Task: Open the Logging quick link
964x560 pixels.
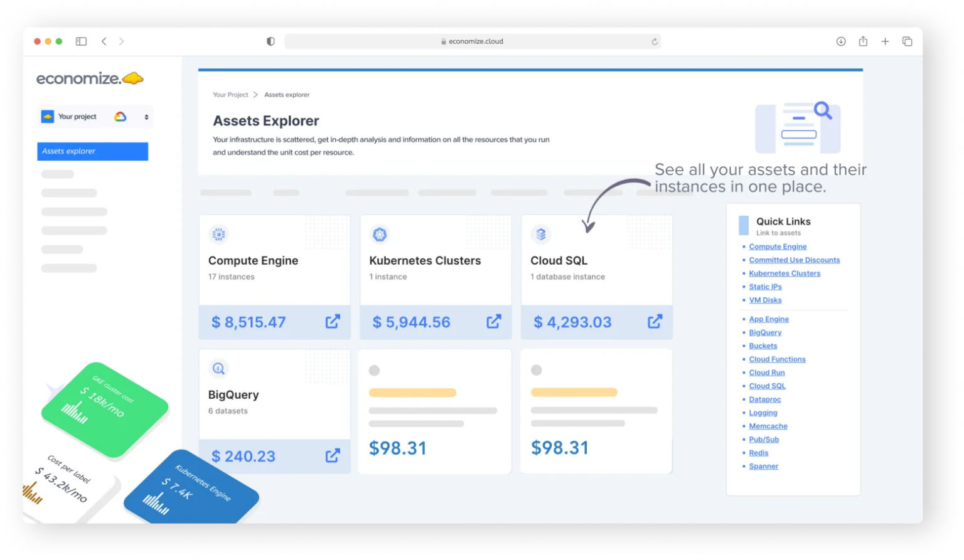Action: point(763,413)
